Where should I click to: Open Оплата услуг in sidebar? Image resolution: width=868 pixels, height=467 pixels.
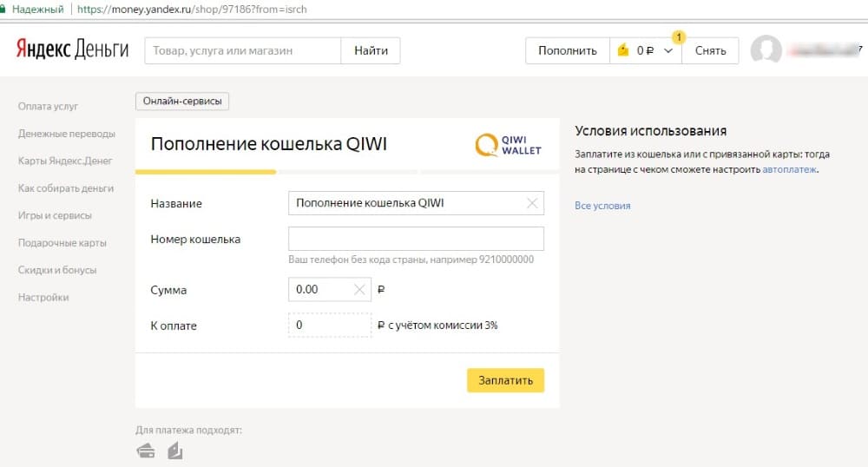coord(49,106)
